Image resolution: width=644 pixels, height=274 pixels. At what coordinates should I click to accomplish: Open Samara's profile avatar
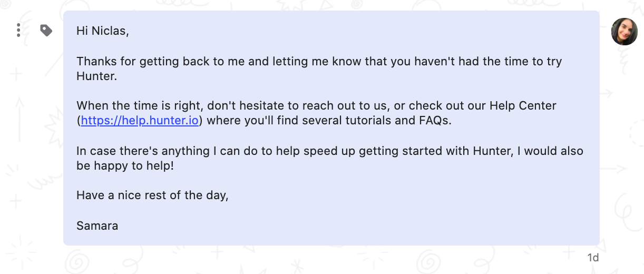(624, 31)
